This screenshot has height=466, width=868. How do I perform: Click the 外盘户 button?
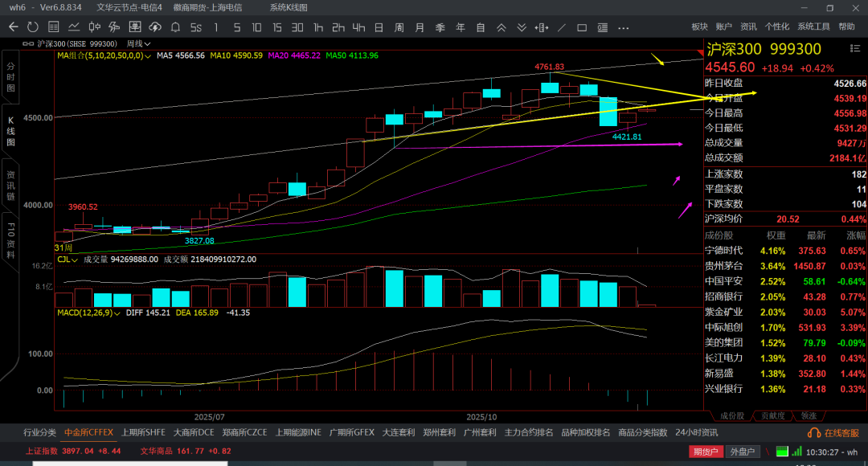pos(742,452)
